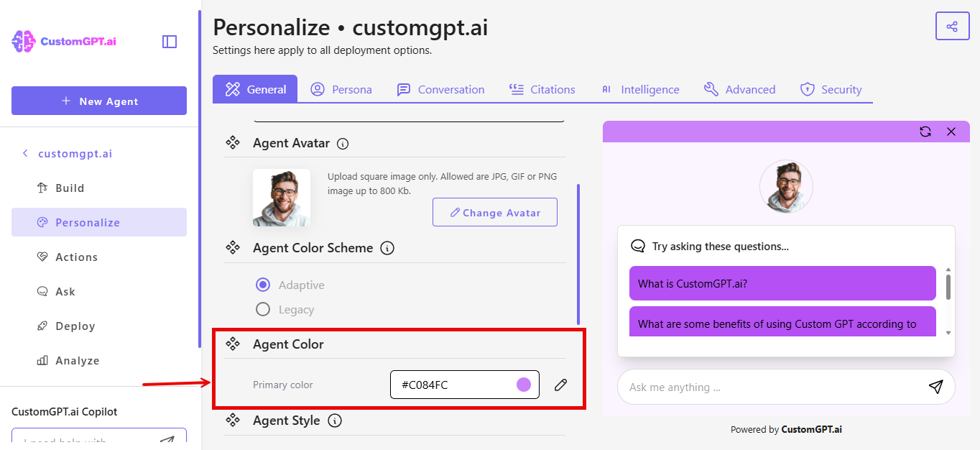Click the Change Avatar button

coord(495,212)
